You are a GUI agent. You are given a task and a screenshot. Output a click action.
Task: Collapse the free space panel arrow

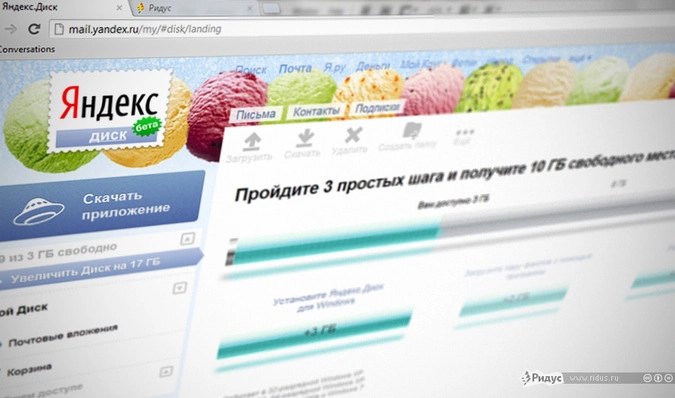187,238
